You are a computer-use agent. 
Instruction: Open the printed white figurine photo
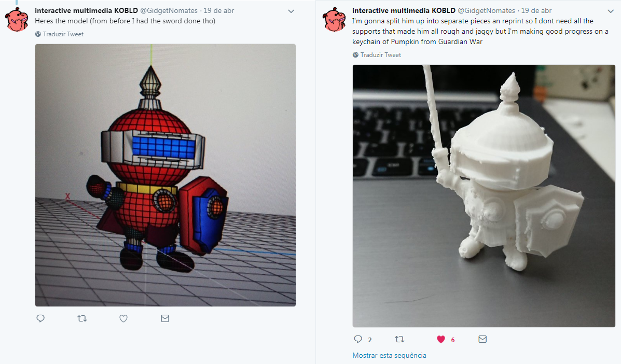tap(484, 196)
